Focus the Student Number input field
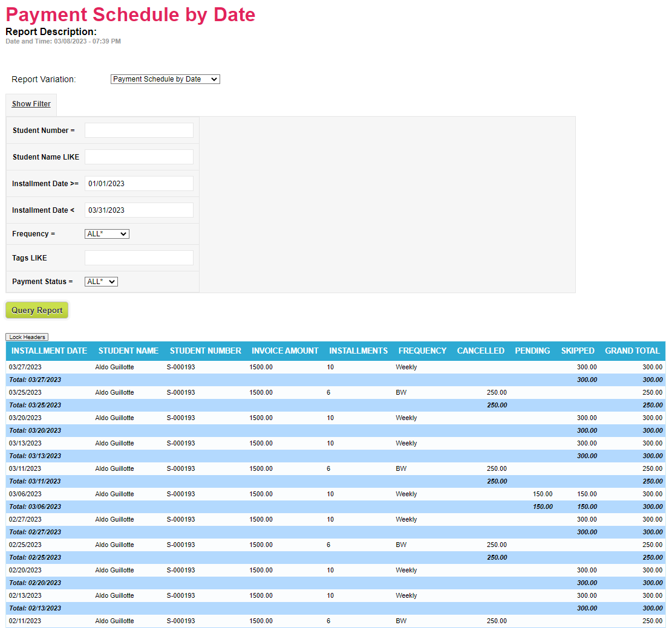 coord(139,131)
